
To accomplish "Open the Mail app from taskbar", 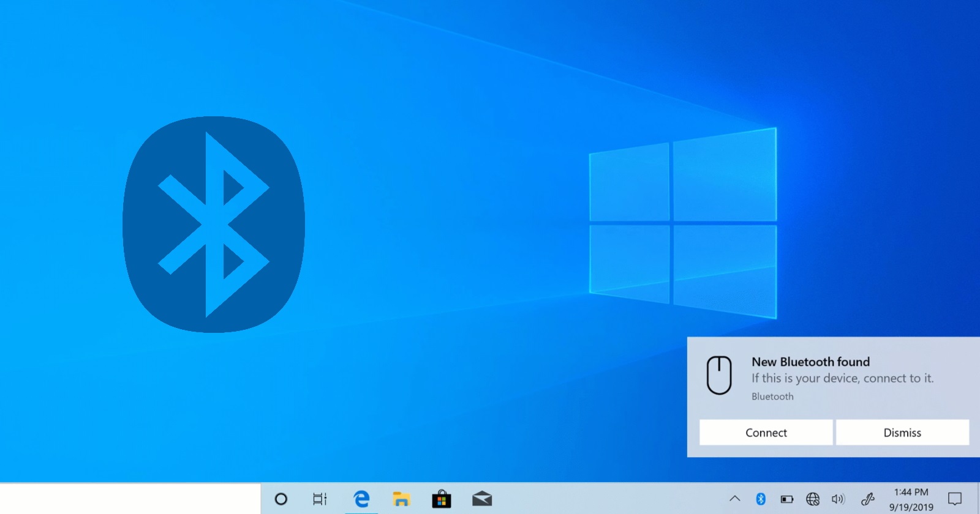I will point(482,499).
